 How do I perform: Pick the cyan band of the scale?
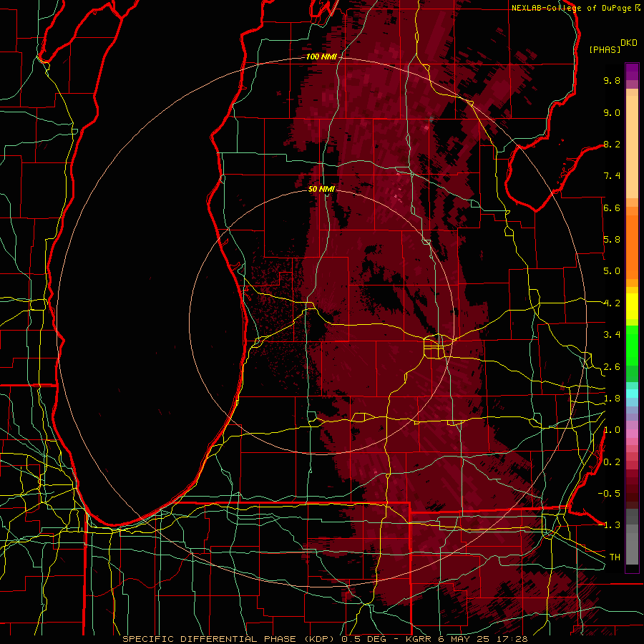click(x=632, y=394)
